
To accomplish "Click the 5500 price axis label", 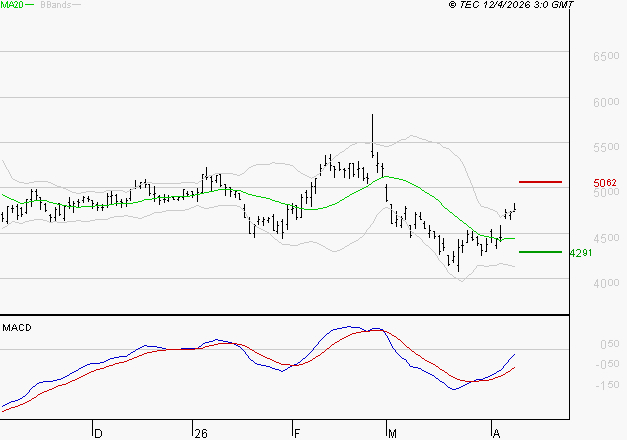I will click(604, 147).
